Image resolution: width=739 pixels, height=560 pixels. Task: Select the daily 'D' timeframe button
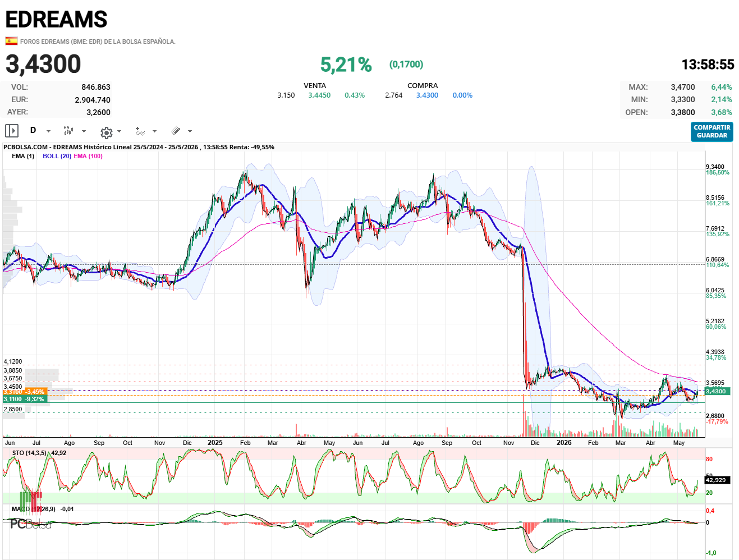click(x=33, y=130)
